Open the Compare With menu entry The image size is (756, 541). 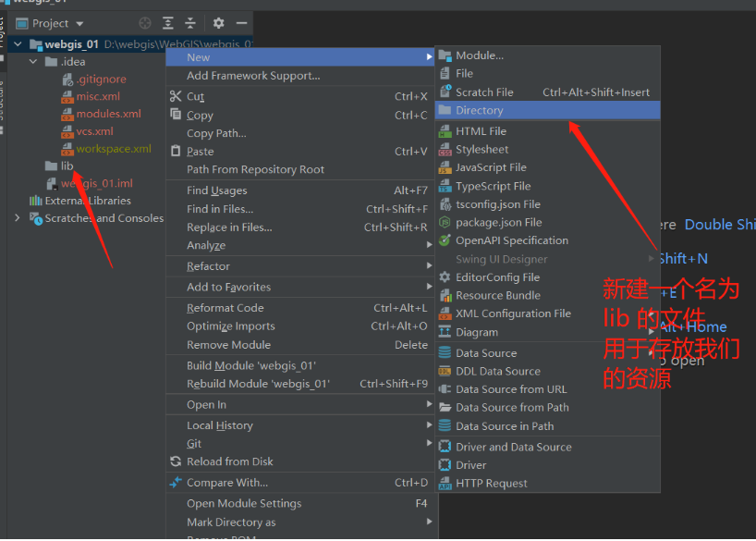tap(226, 482)
